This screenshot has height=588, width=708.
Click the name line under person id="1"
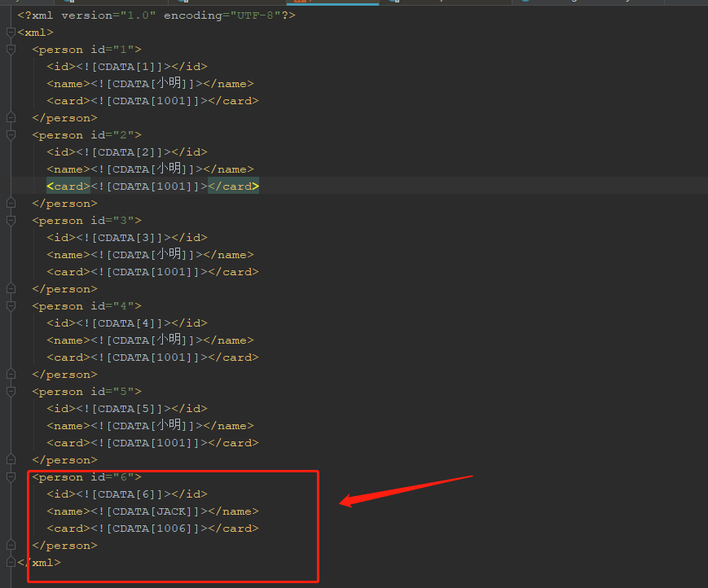click(x=150, y=84)
